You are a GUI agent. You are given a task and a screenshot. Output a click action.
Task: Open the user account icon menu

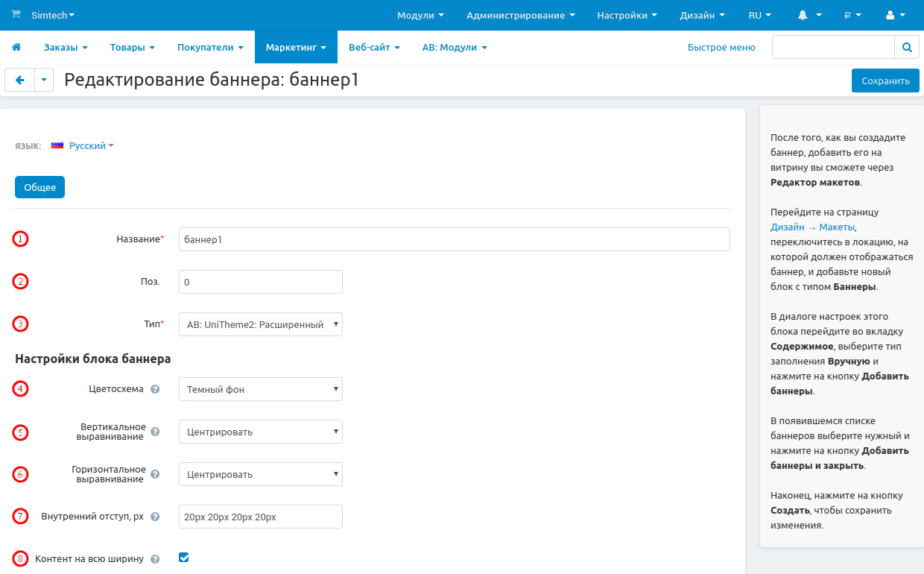(x=894, y=15)
